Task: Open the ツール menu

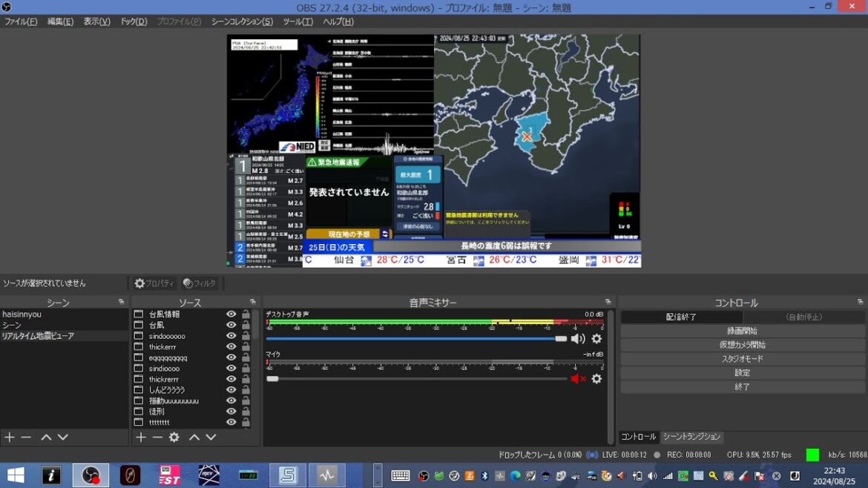Action: pyautogui.click(x=297, y=22)
